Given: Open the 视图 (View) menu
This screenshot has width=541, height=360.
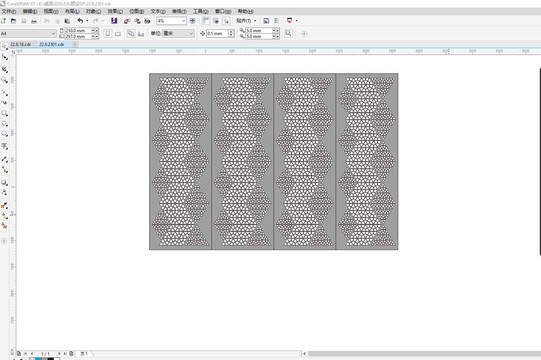Looking at the screenshot, I should coord(51,11).
